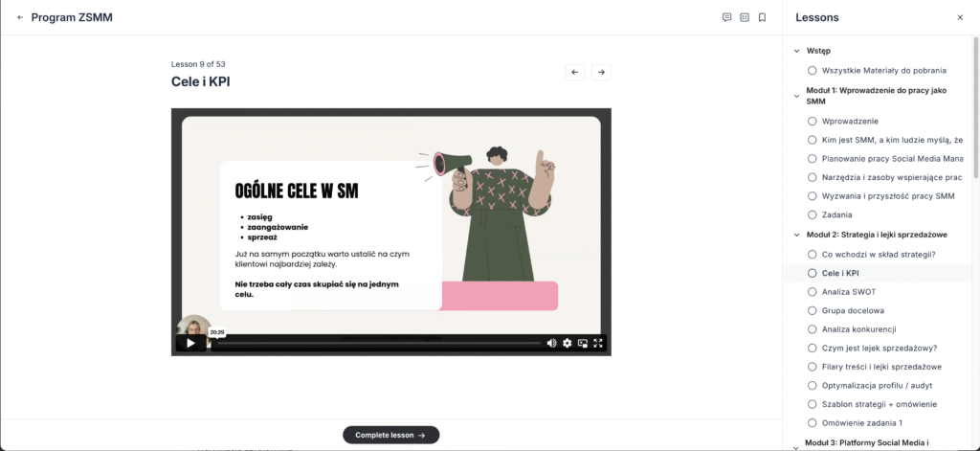Mark the Wprowadzenie lesson circle
The image size is (980, 451).
[813, 122]
